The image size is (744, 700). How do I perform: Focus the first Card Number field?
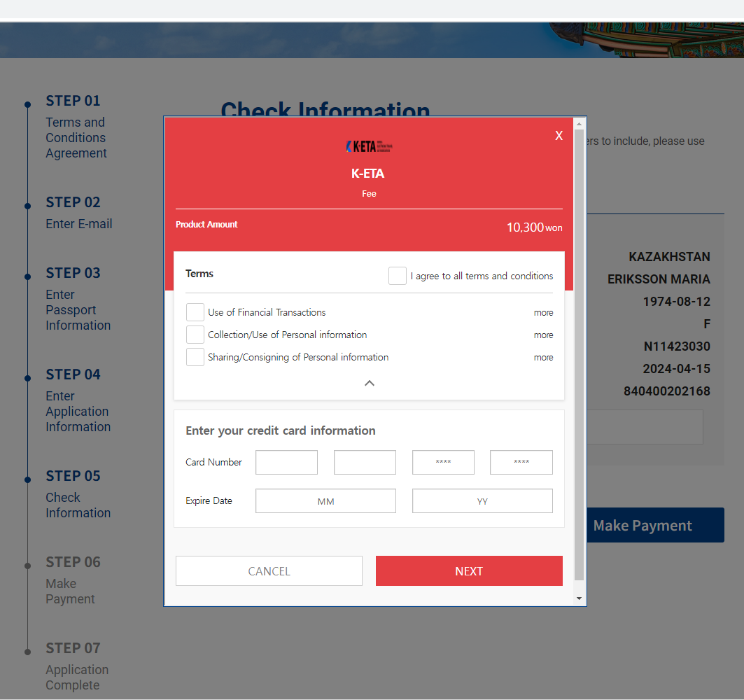pos(286,463)
